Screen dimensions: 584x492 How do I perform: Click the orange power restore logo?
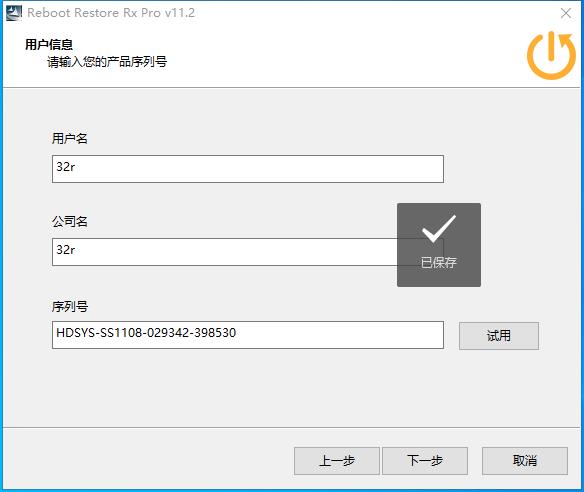coord(552,55)
